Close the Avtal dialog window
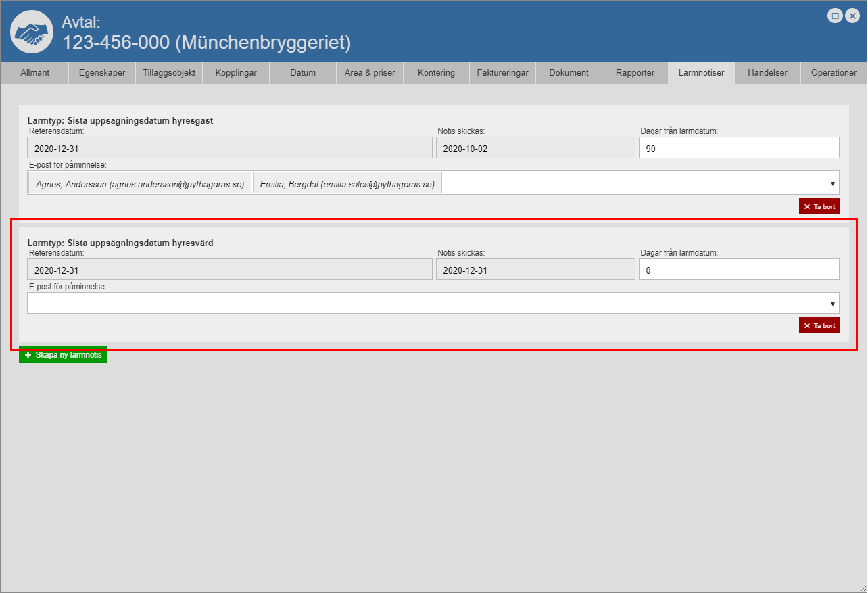The height and width of the screenshot is (593, 868). (852, 16)
